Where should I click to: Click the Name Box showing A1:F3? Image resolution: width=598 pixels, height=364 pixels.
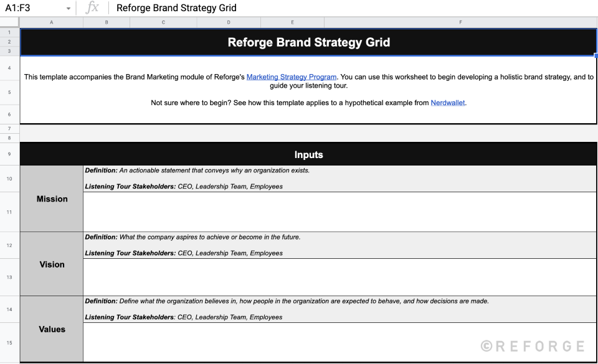click(x=28, y=8)
